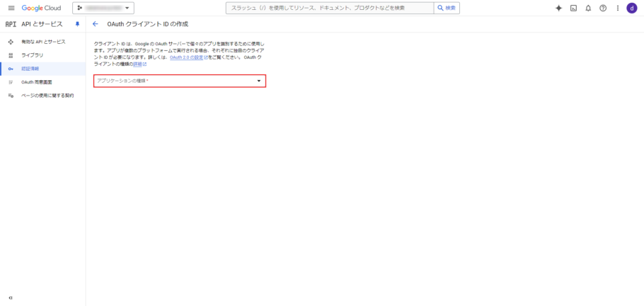644x306 pixels.
Task: Open the main navigation hamburger menu
Action: point(11,8)
